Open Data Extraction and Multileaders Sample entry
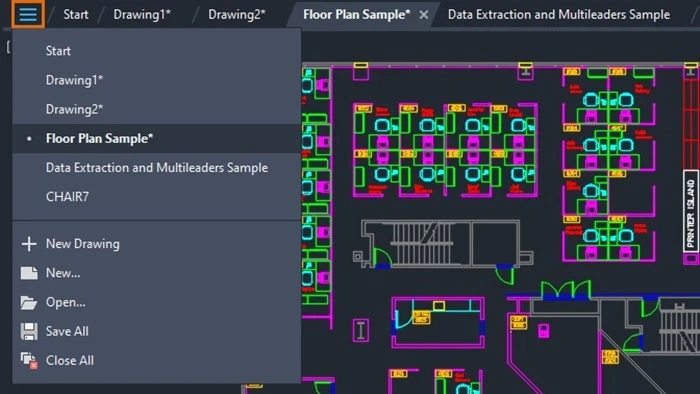The width and height of the screenshot is (700, 394). coord(157,168)
